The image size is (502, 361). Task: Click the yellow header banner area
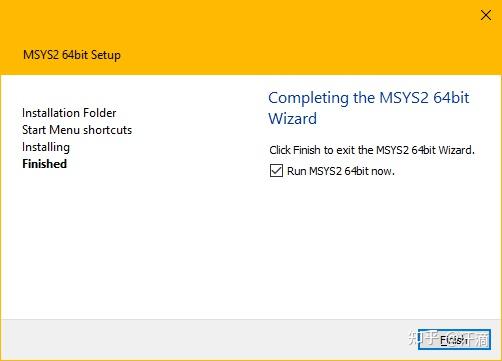coord(251,37)
